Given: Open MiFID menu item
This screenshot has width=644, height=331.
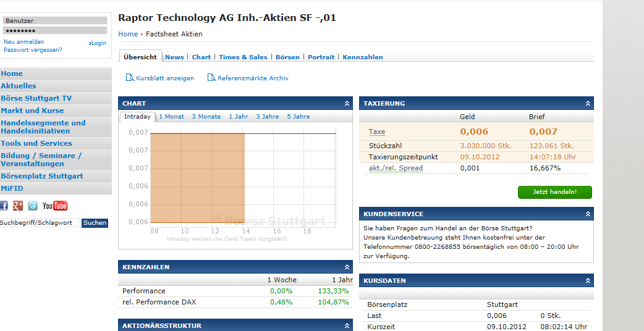Looking at the screenshot, I should (56, 188).
